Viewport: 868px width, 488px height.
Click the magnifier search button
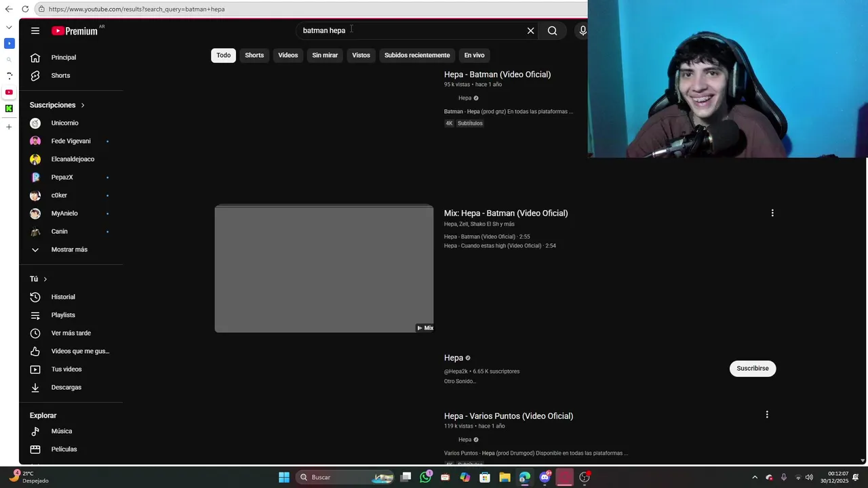pyautogui.click(x=553, y=30)
